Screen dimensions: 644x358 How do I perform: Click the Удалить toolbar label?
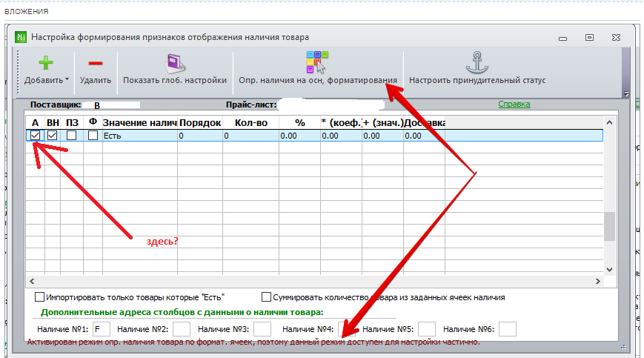(96, 80)
